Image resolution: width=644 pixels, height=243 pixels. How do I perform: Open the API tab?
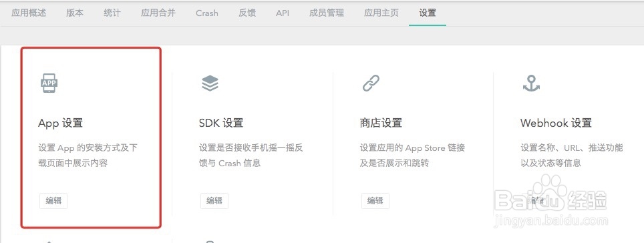pyautogui.click(x=283, y=13)
